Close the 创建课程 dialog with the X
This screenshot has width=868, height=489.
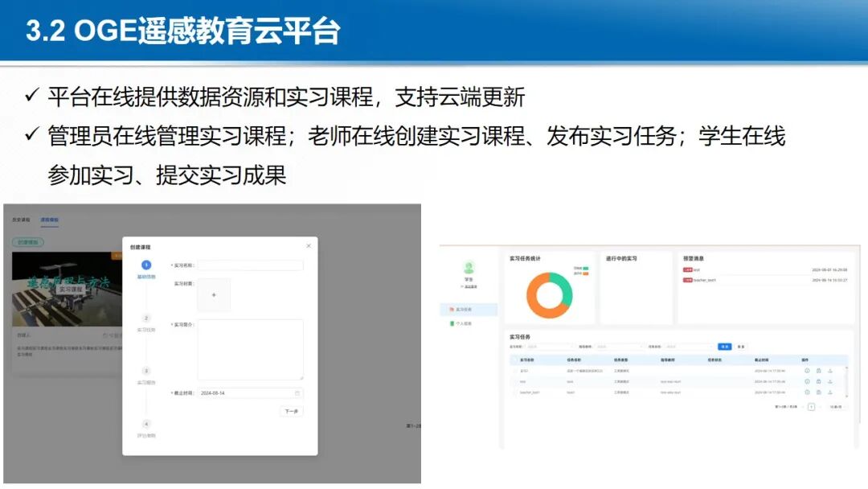pos(309,245)
